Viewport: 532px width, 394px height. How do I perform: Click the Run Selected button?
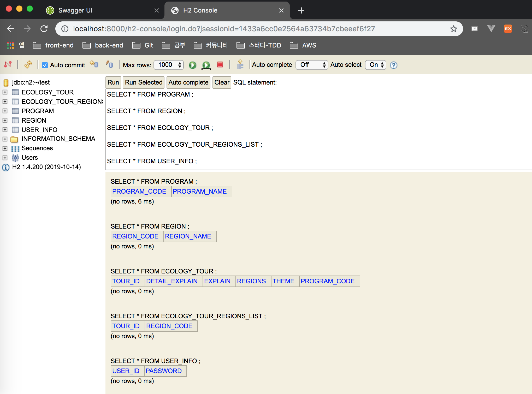(144, 82)
